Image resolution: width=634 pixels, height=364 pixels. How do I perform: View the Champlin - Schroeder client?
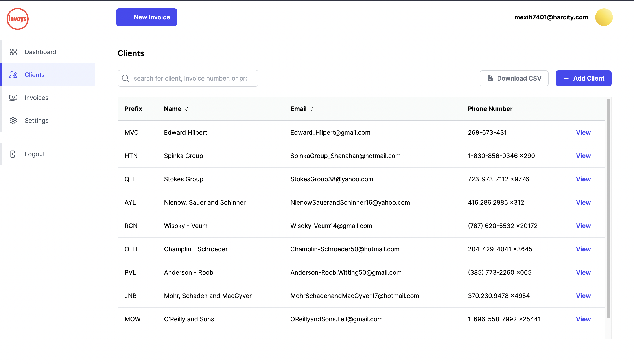tap(583, 249)
